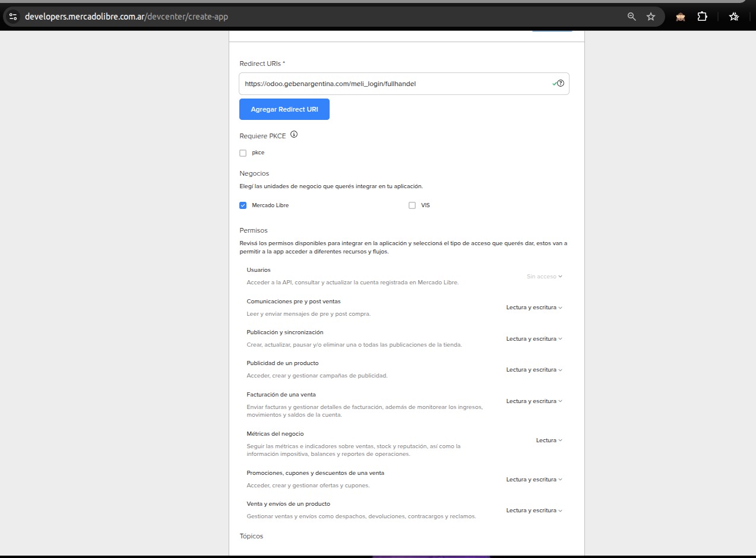Click the green checkmark in the Redirect URI field
The height and width of the screenshot is (558, 756).
(554, 83)
